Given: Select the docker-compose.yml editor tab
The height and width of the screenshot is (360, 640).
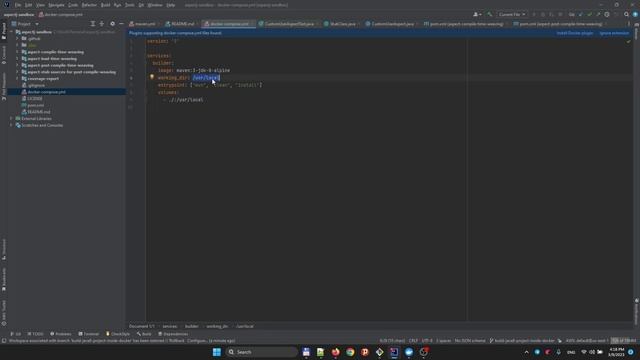Looking at the screenshot, I should (229, 24).
